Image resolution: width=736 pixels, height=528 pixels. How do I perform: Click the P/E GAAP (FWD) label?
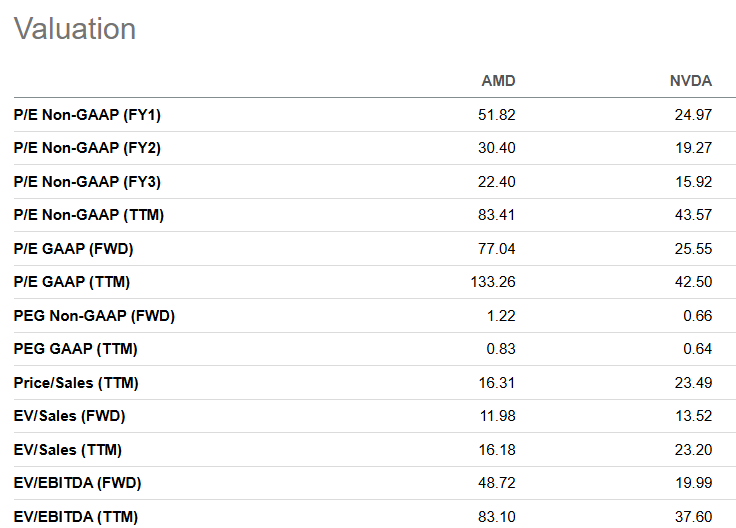(72, 249)
